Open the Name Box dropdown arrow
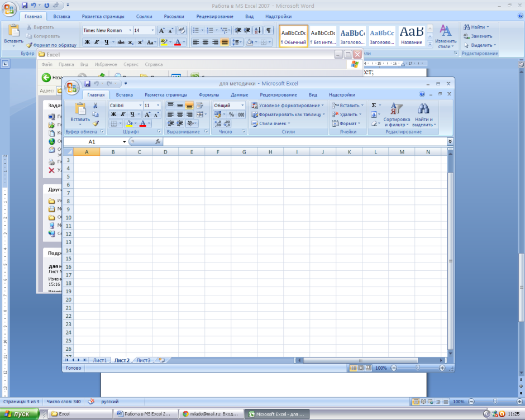Screen dimensions: 525x420 124,142
